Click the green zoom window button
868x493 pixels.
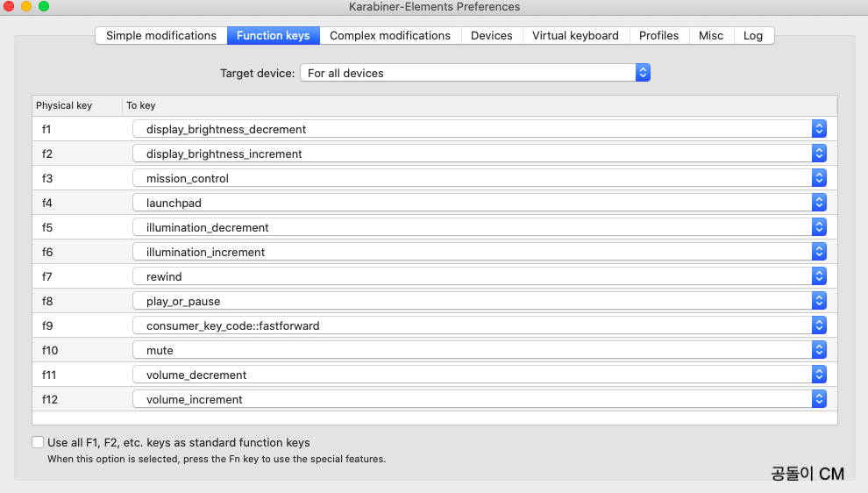pyautogui.click(x=44, y=6)
